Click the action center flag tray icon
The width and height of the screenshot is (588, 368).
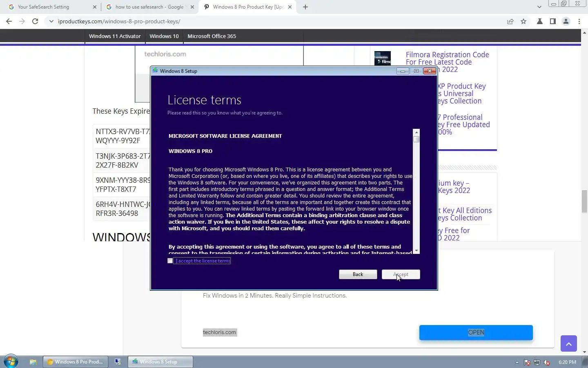click(x=527, y=362)
